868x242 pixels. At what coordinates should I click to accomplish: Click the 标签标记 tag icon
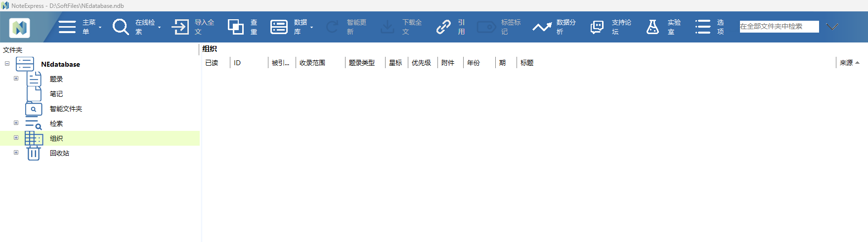(486, 27)
